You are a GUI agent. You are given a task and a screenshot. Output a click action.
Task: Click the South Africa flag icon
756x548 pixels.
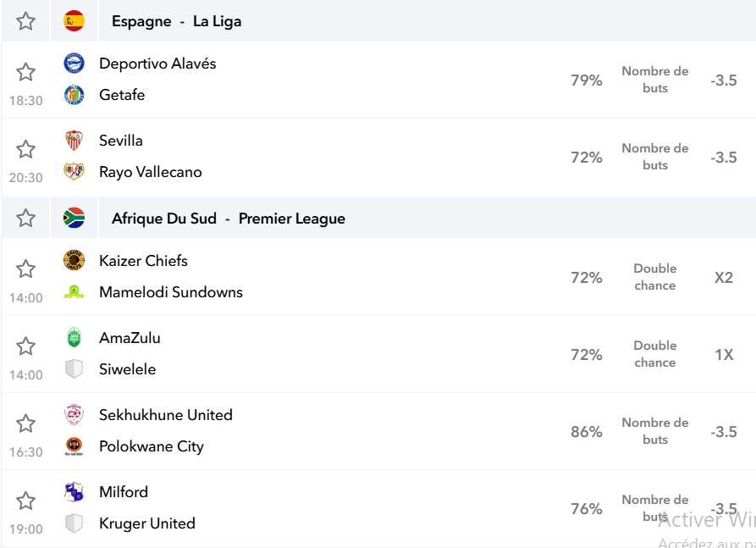[74, 218]
